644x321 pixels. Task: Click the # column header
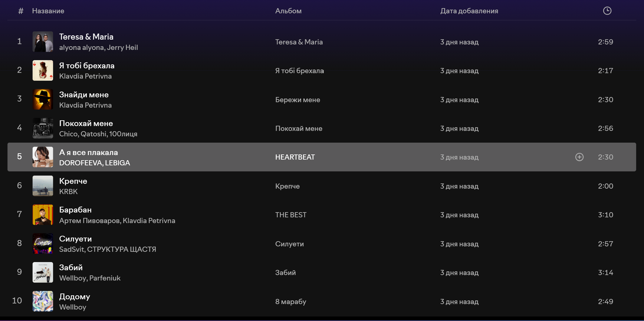coord(21,11)
